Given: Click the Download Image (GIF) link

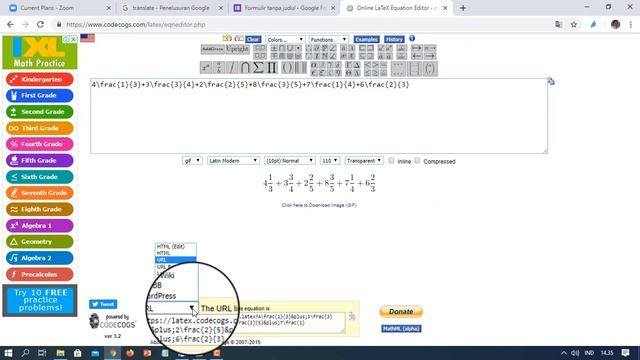Looking at the screenshot, I should (319, 205).
